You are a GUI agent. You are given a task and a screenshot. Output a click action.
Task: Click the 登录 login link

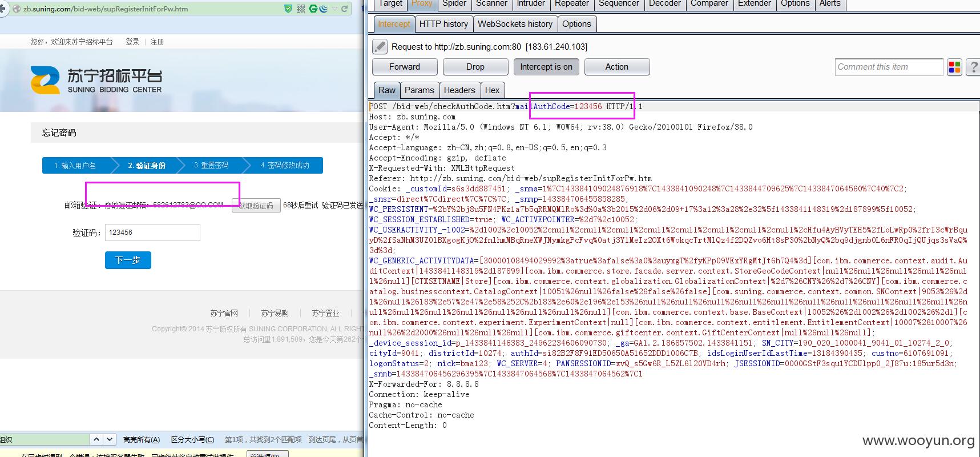(x=132, y=42)
